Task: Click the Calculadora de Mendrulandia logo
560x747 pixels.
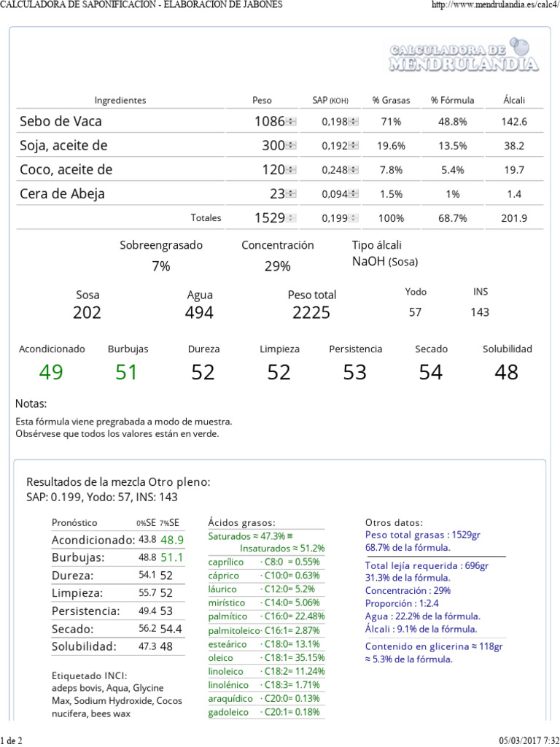Action: point(464,55)
